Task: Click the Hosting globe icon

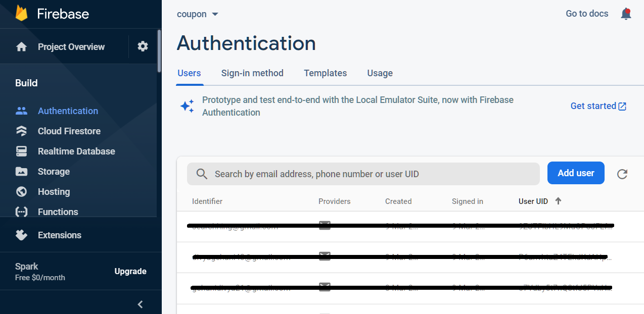Action: [x=21, y=192]
